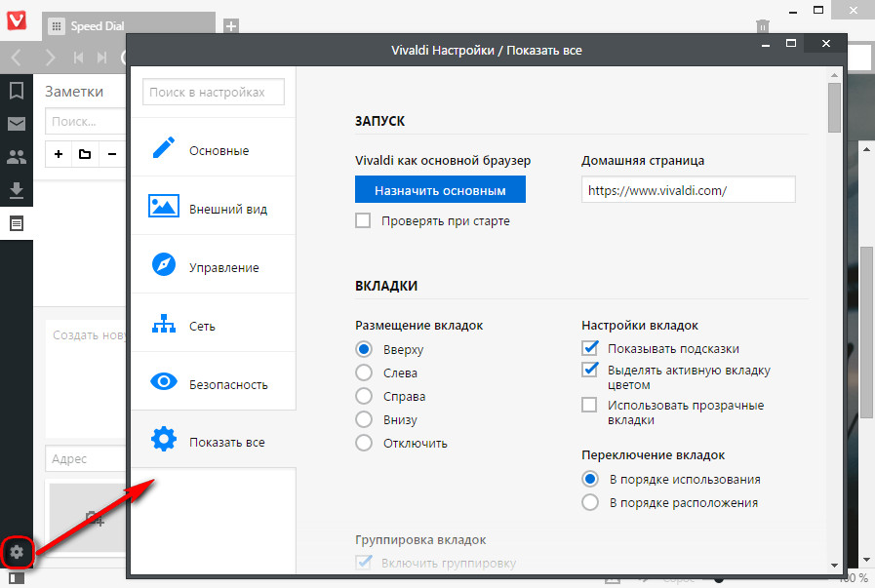Image resolution: width=875 pixels, height=588 pixels.
Task: Click the add screenshot camera icon in Notes
Action: (x=95, y=519)
